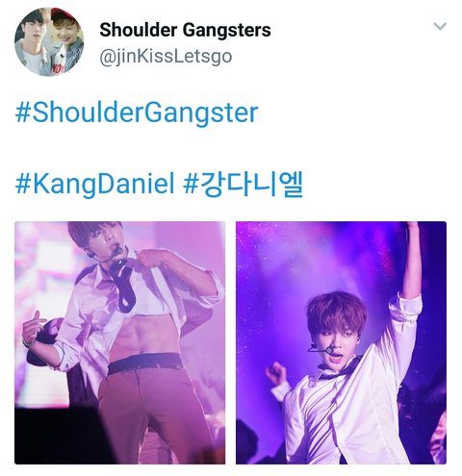This screenshot has width=462, height=476.
Task: Follow the #KangDaniel hashtag link
Action: 94,184
